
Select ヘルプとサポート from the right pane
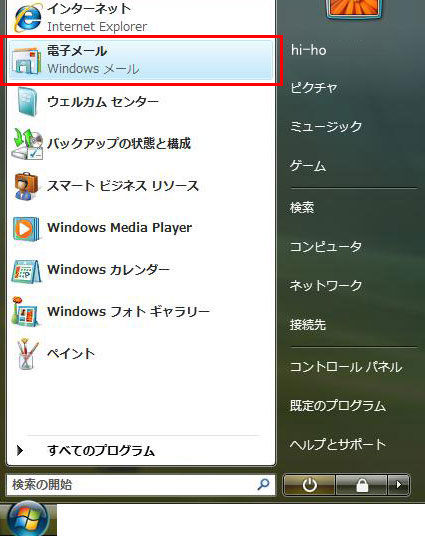pos(338,444)
